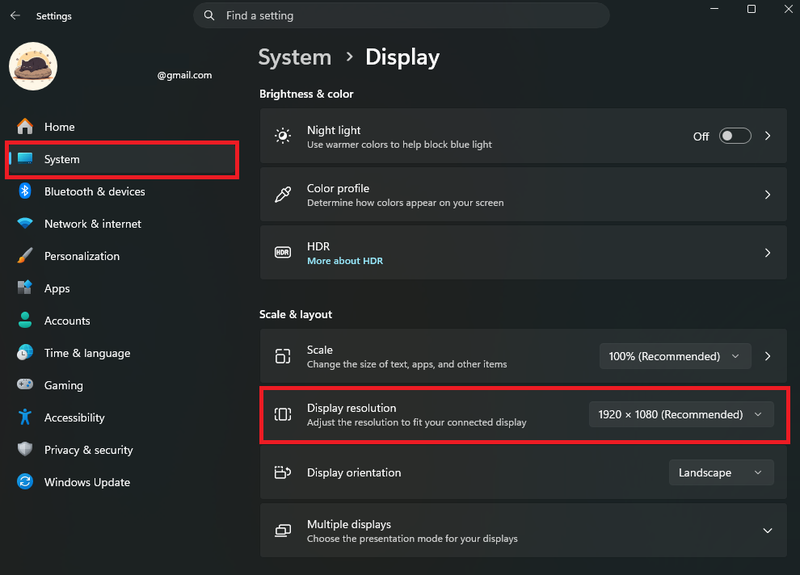Click the Color profile row title
This screenshot has height=575, width=800.
(338, 188)
